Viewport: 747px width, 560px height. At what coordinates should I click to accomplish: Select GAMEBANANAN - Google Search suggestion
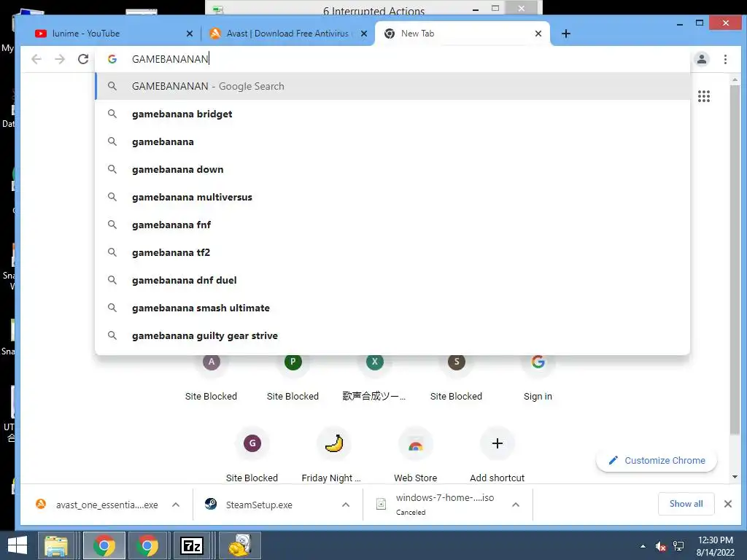(x=392, y=86)
